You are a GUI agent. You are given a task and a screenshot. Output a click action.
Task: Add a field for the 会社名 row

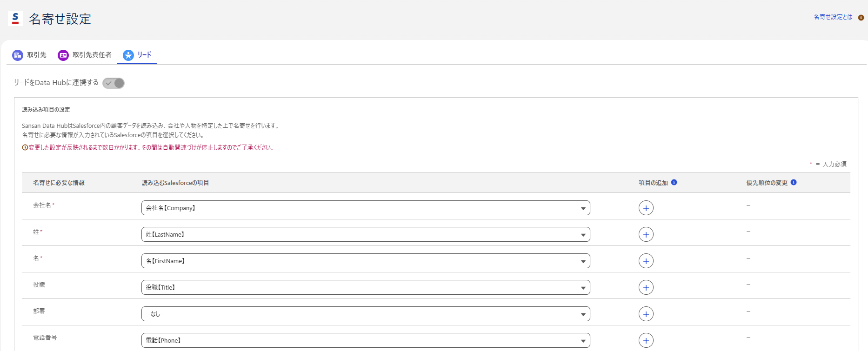(x=646, y=208)
